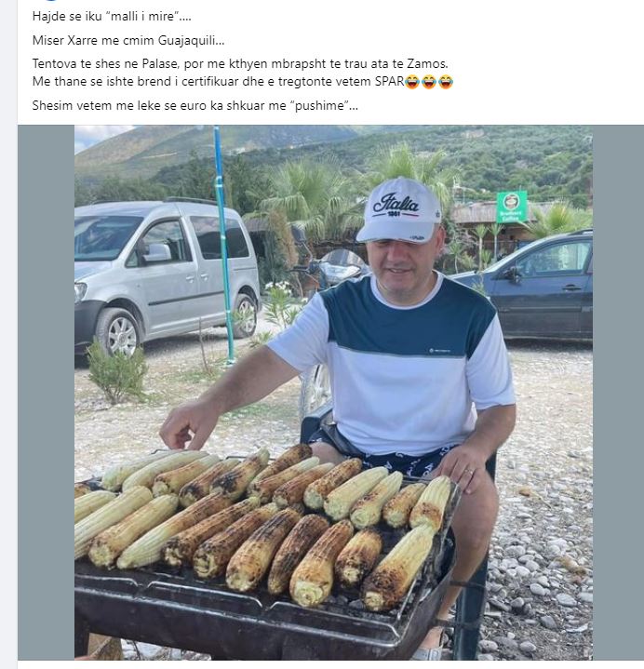
Task: Click the line "Shesim vetem me leke se euro"
Action: click(195, 105)
